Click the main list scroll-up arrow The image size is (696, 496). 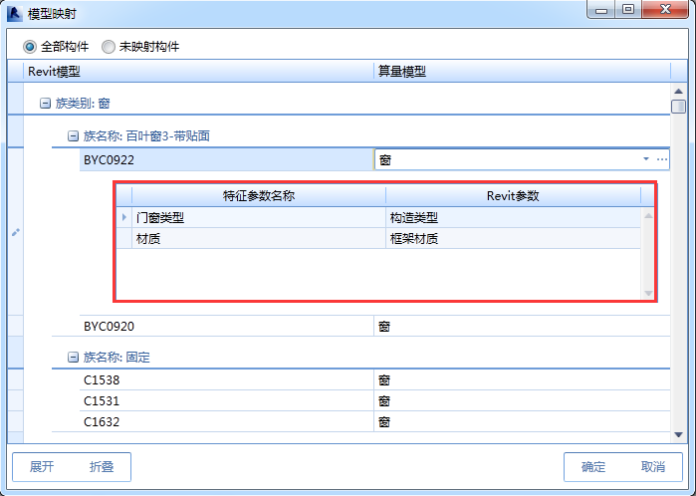(678, 91)
